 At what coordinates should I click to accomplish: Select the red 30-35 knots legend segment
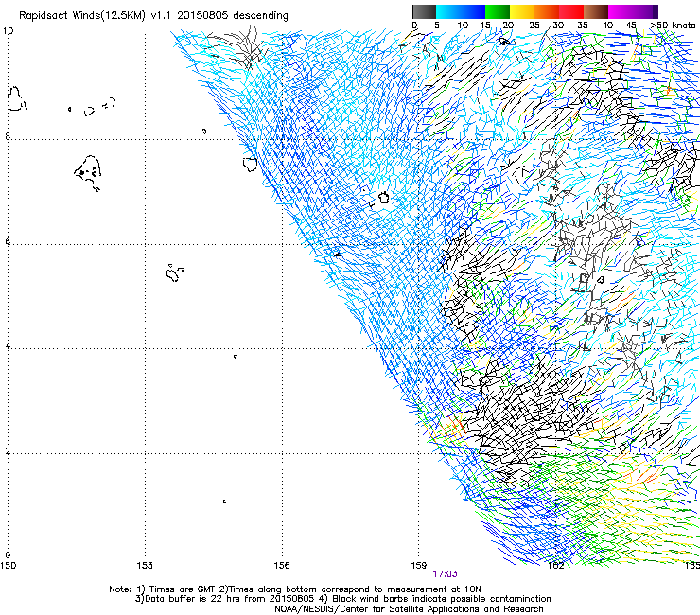(571, 11)
